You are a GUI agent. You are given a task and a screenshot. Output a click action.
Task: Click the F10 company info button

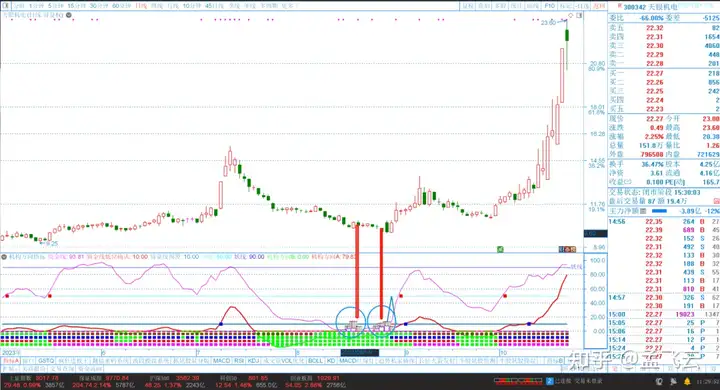point(549,6)
